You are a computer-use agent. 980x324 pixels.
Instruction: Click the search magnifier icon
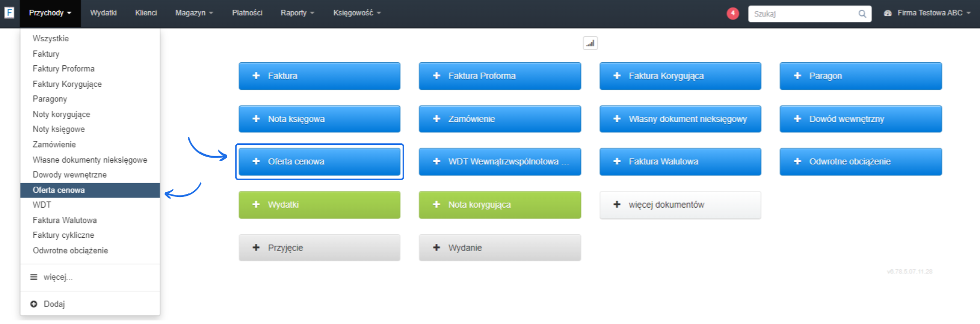(862, 14)
